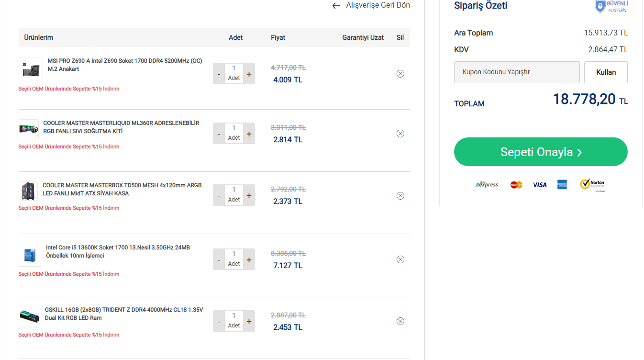
Task: Click the back arrow to return shopping
Action: pyautogui.click(x=336, y=6)
